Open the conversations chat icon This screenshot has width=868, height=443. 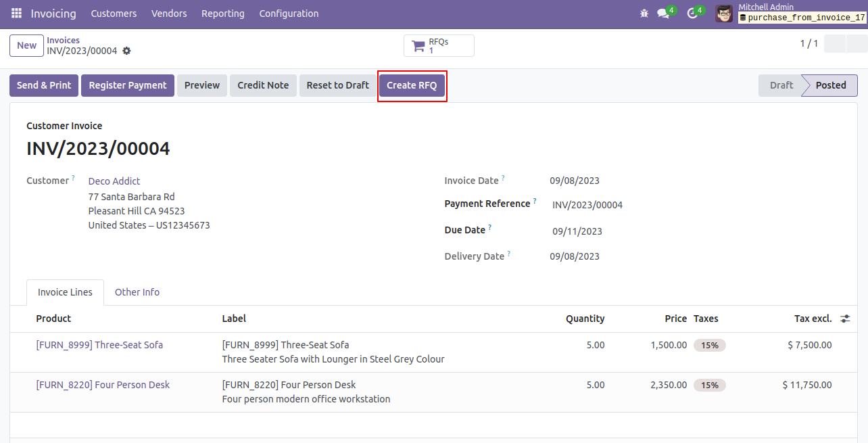click(x=663, y=14)
